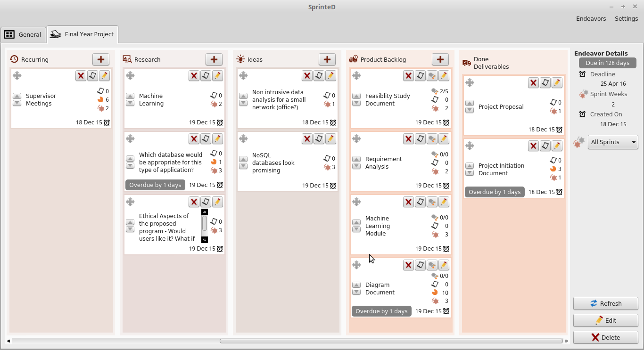644x350 pixels.
Task: Add a new card to Recurring column
Action: coord(101,59)
